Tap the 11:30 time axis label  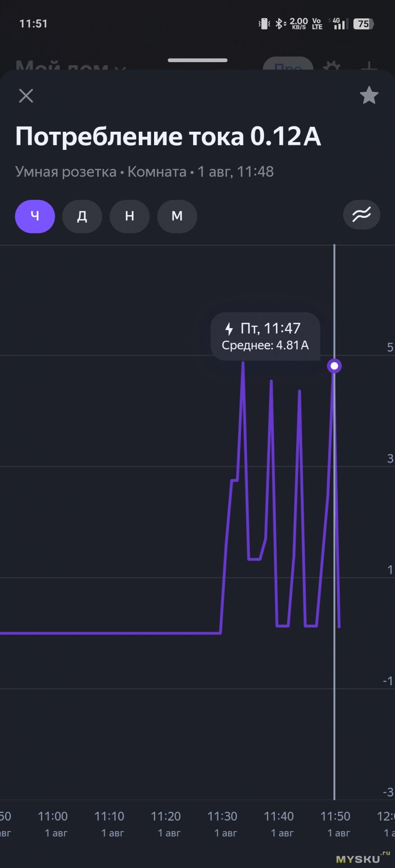[222, 816]
